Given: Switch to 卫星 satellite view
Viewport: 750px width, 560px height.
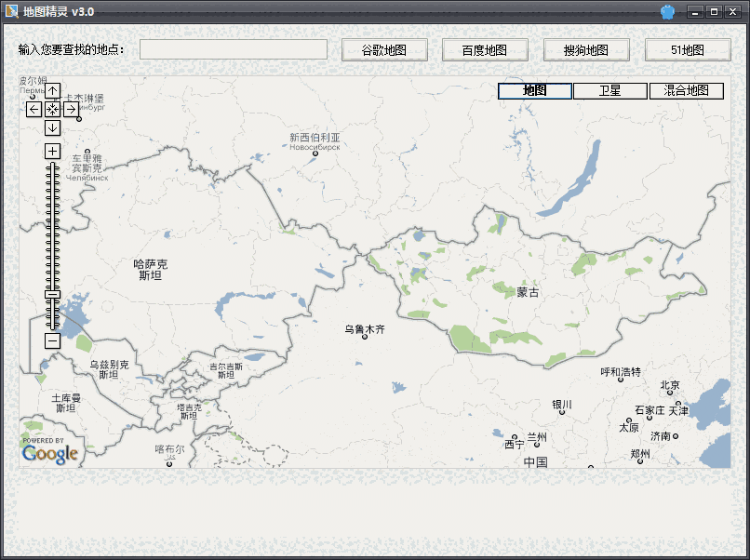Looking at the screenshot, I should [x=610, y=90].
